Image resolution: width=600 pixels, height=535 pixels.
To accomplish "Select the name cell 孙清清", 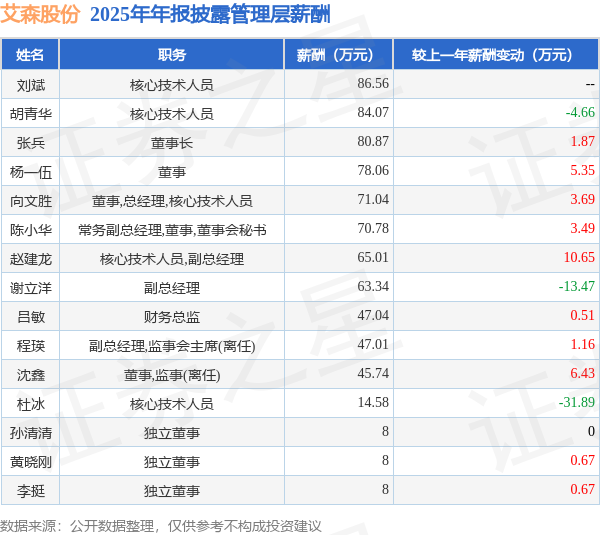I will pyautogui.click(x=31, y=433).
